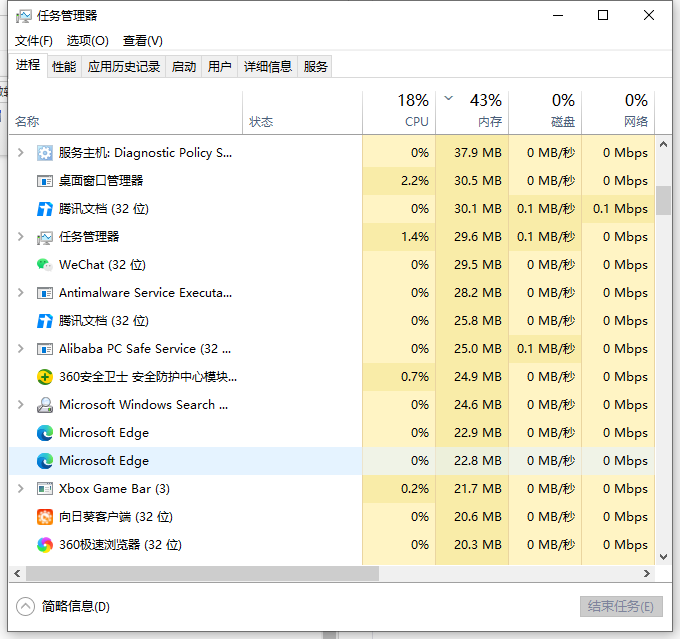The height and width of the screenshot is (639, 680).
Task: Click the Microsoft Windows Search process icon
Action: [x=45, y=405]
